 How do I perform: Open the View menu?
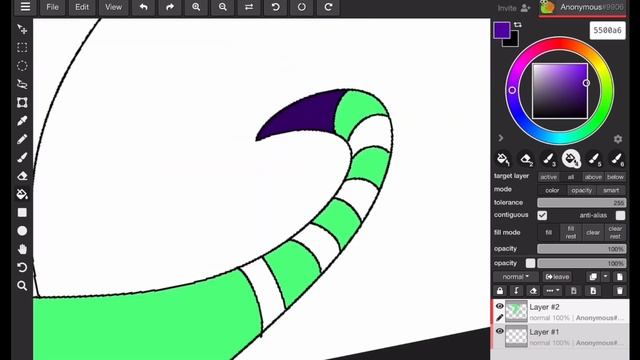pyautogui.click(x=113, y=7)
